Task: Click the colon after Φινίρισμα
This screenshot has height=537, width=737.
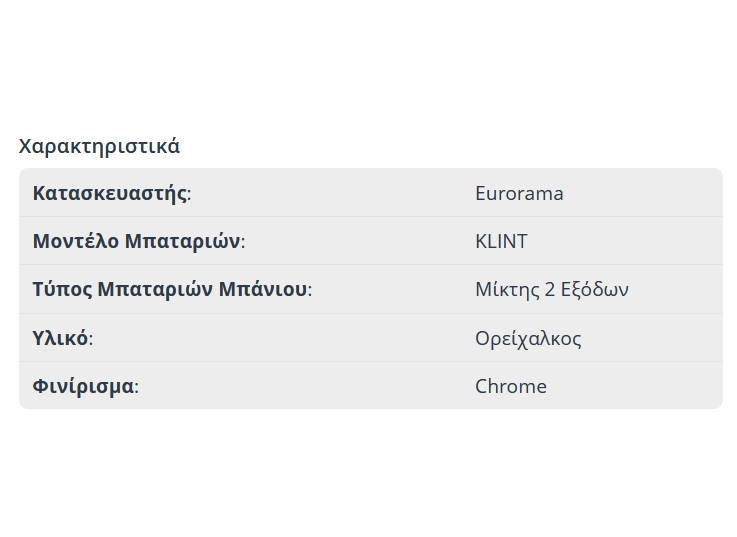Action: (x=137, y=387)
